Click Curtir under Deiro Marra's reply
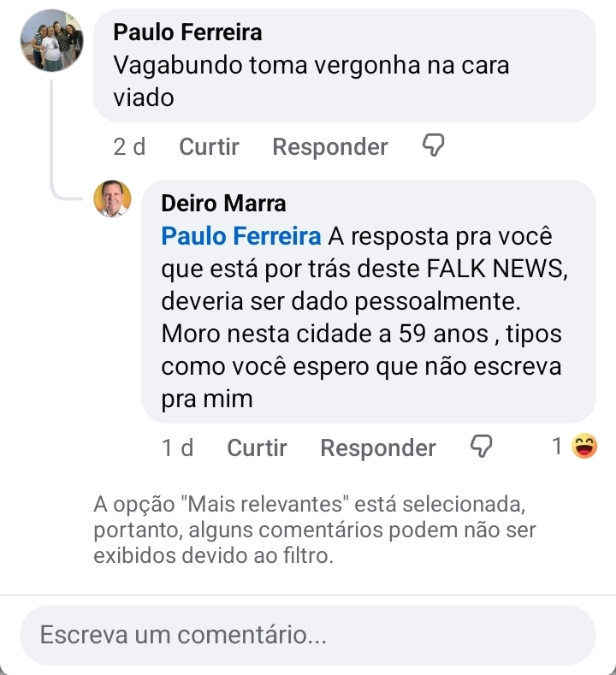616x675 pixels. tap(257, 447)
